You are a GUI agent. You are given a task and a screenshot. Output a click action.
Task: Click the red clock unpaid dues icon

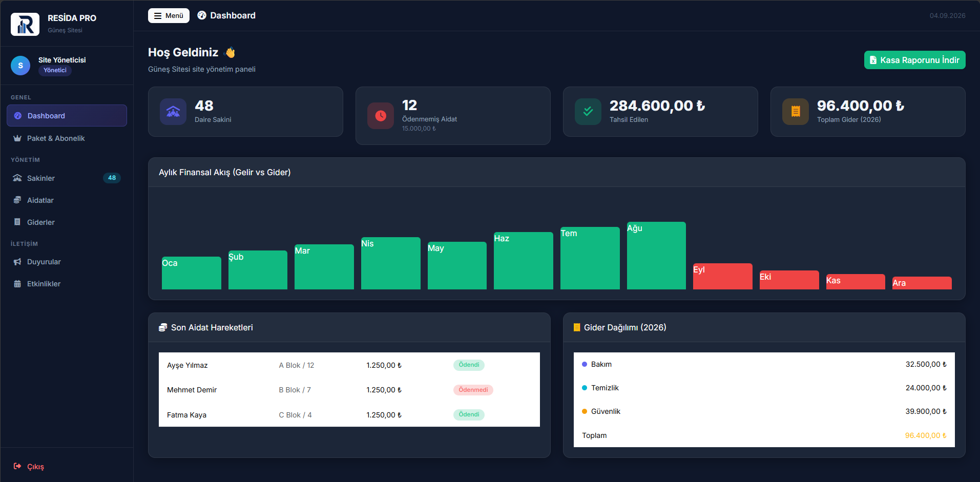pyautogui.click(x=381, y=116)
